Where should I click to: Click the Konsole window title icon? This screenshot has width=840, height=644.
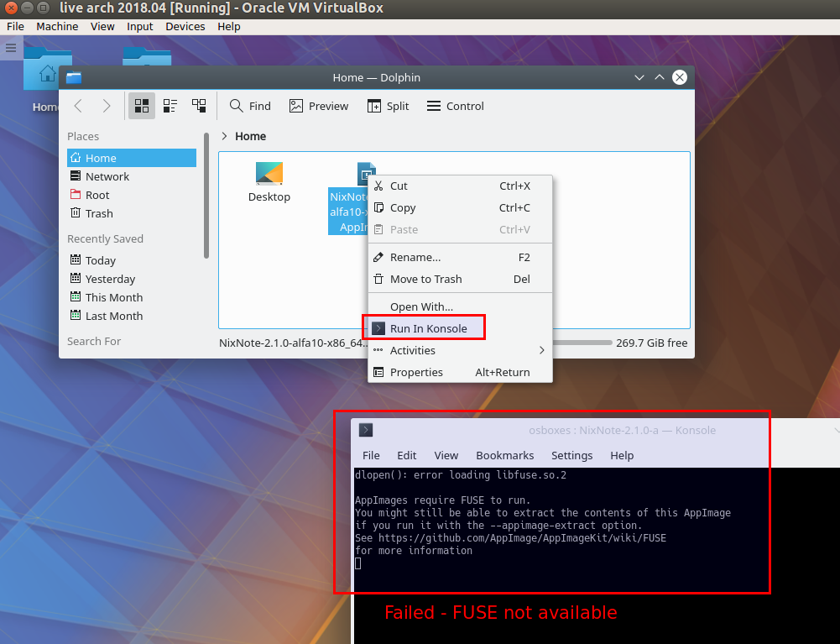point(366,430)
